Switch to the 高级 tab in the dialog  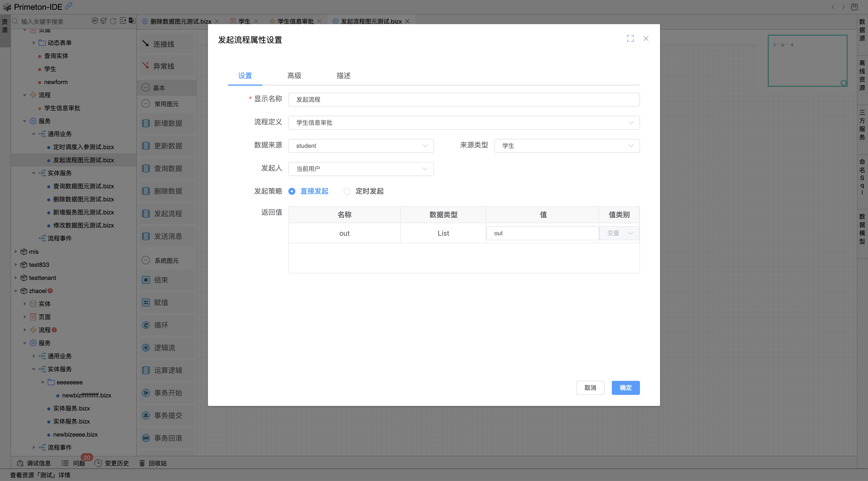pyautogui.click(x=294, y=76)
